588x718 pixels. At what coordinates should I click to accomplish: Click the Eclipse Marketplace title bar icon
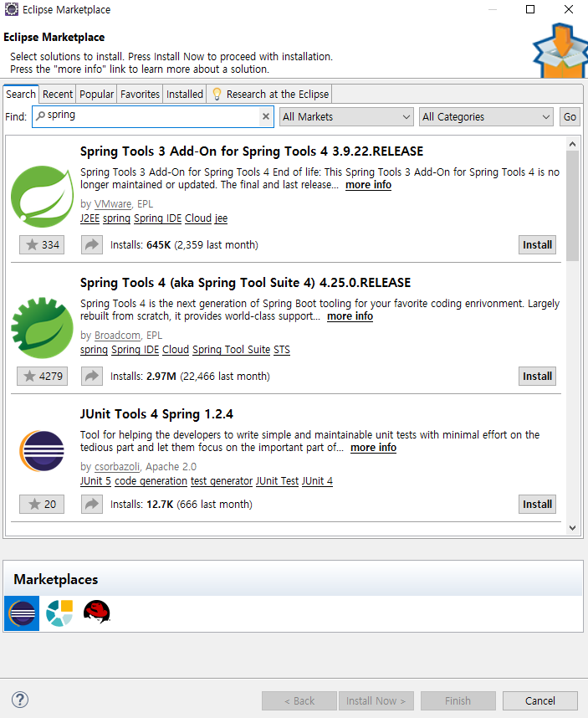12,9
